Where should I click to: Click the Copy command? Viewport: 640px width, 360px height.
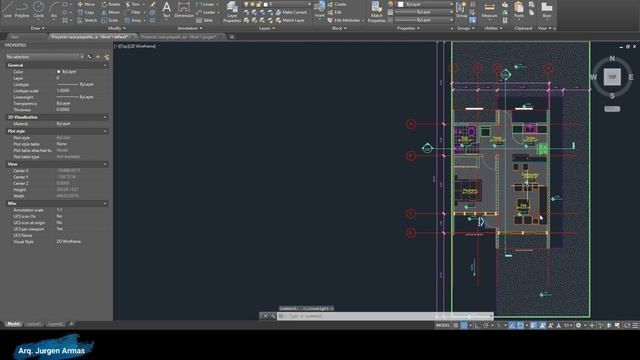[86, 12]
